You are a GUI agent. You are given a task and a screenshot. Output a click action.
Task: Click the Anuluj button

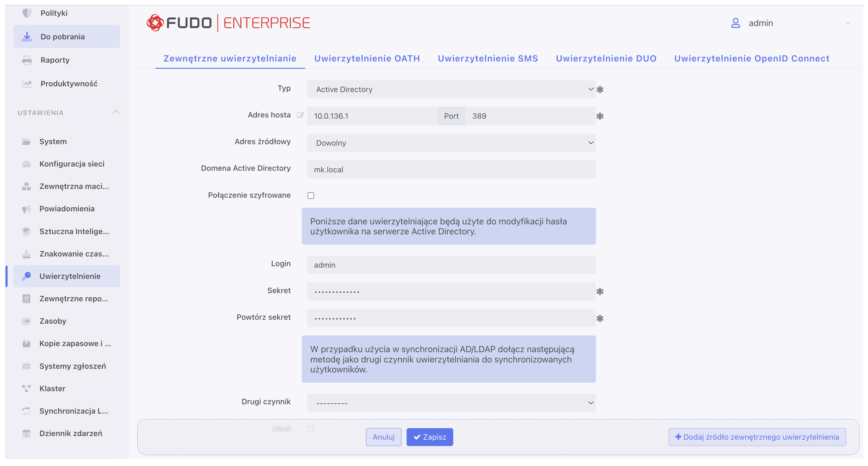point(384,437)
